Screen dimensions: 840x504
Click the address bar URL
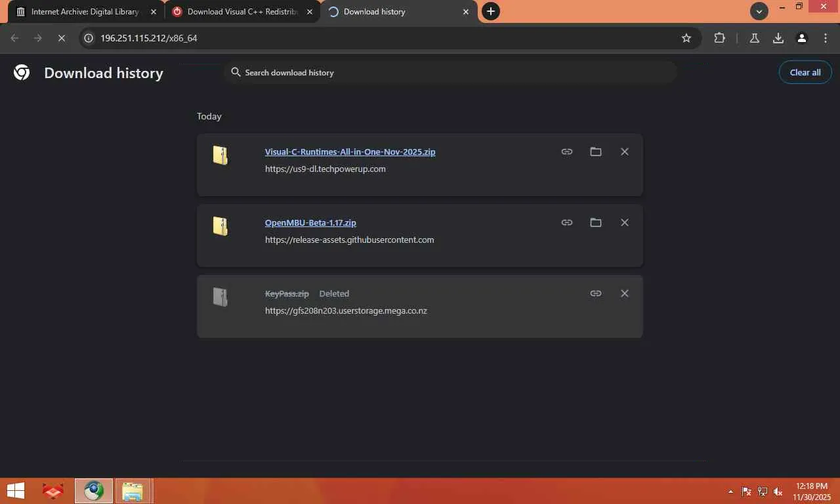[x=149, y=38]
